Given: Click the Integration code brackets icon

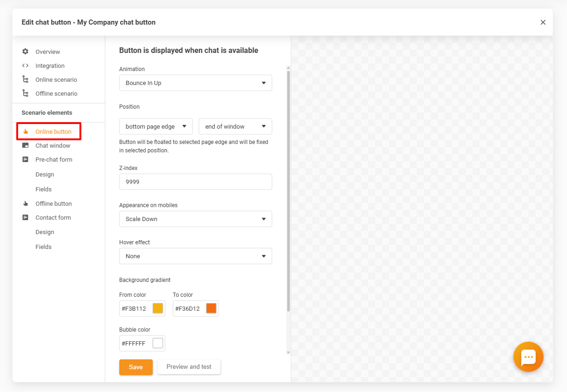Looking at the screenshot, I should tap(26, 65).
